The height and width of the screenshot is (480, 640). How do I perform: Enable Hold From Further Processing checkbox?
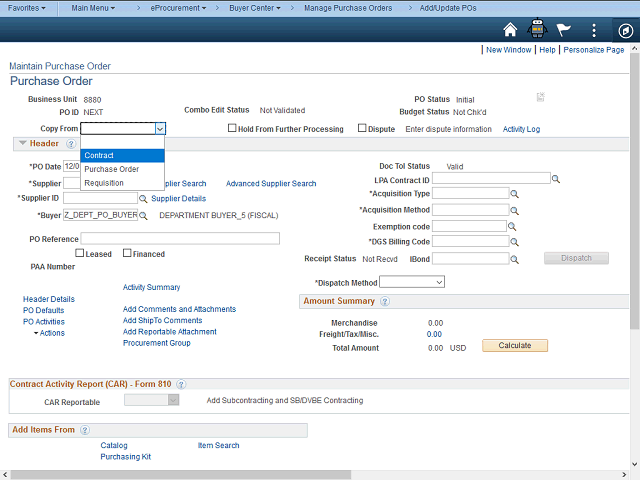coord(232,129)
